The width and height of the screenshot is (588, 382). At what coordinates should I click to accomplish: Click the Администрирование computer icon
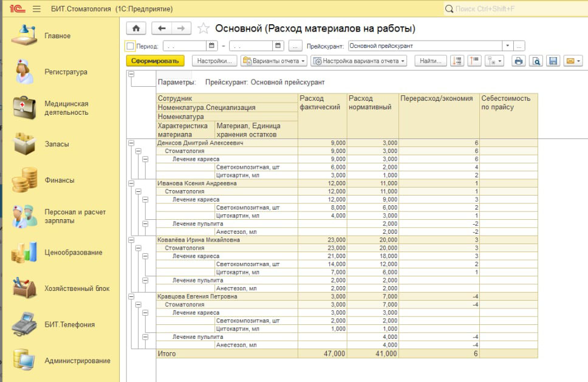[24, 360]
